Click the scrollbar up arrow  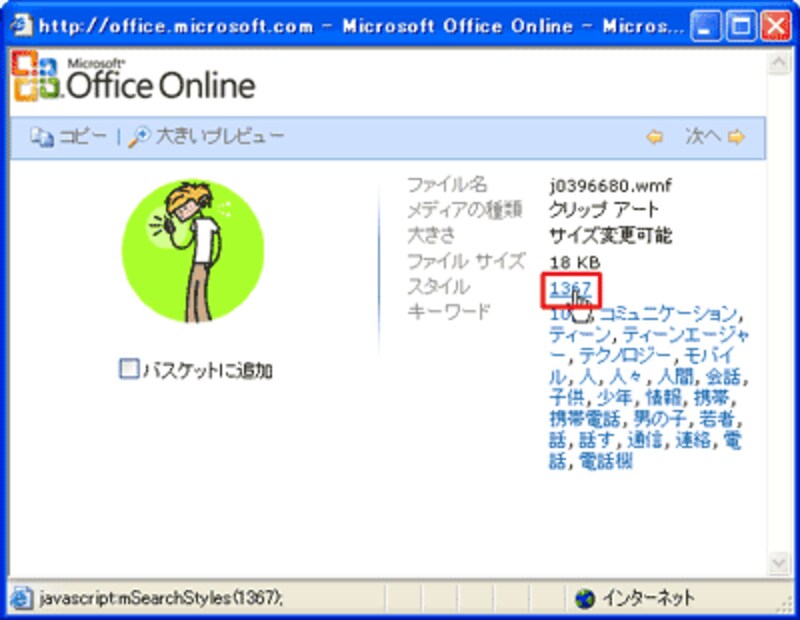tap(777, 64)
